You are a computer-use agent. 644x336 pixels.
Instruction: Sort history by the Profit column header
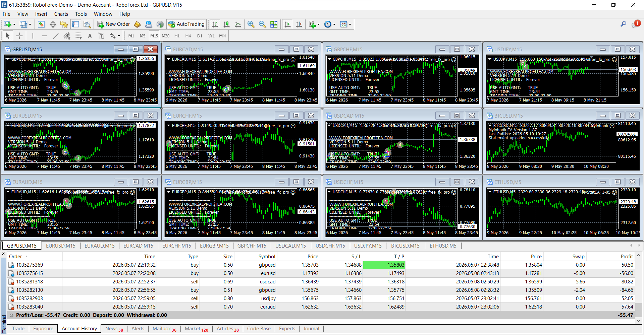(x=627, y=257)
